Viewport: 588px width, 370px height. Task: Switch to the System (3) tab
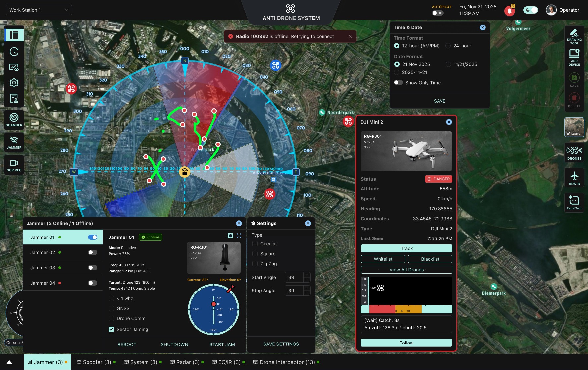coord(143,362)
